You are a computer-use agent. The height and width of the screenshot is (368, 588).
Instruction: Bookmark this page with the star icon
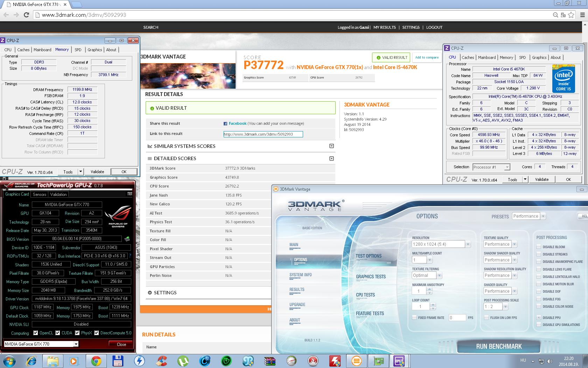click(571, 15)
